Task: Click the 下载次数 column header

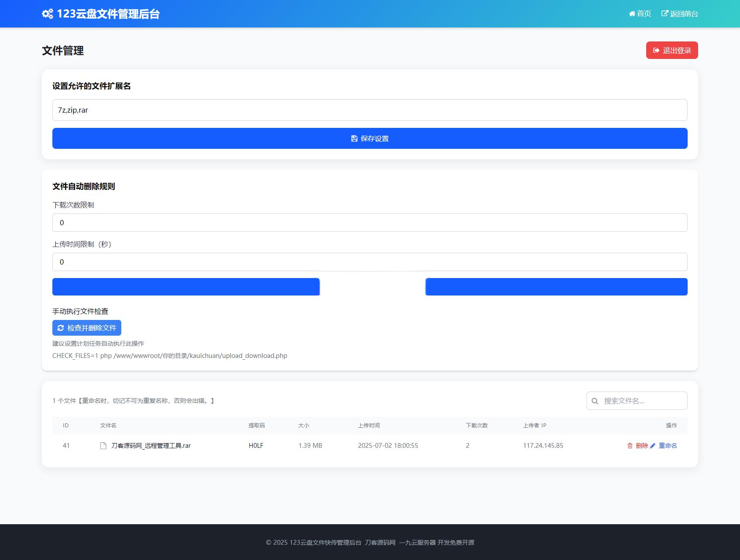Action: pyautogui.click(x=477, y=426)
